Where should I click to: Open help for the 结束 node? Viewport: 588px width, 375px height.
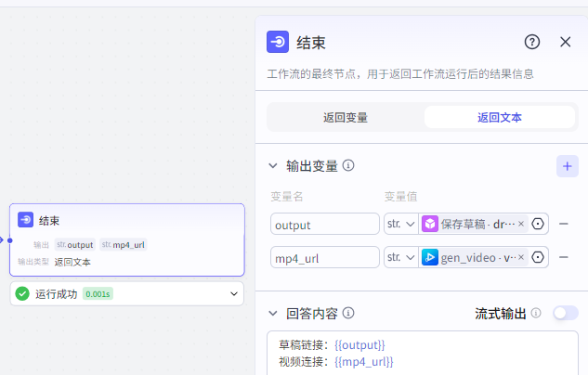531,42
